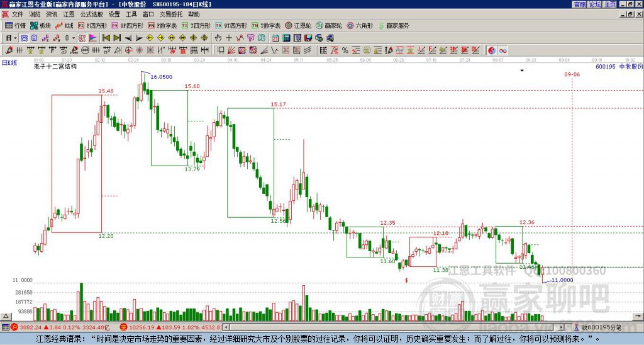The image size is (644, 345).
Task: Click the calendar icon in toolbar
Action: (275, 38)
